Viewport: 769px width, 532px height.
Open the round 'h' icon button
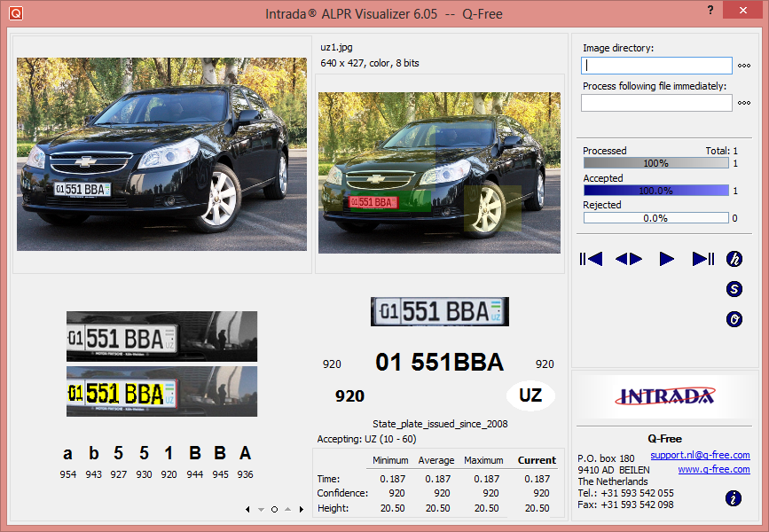coord(734,259)
